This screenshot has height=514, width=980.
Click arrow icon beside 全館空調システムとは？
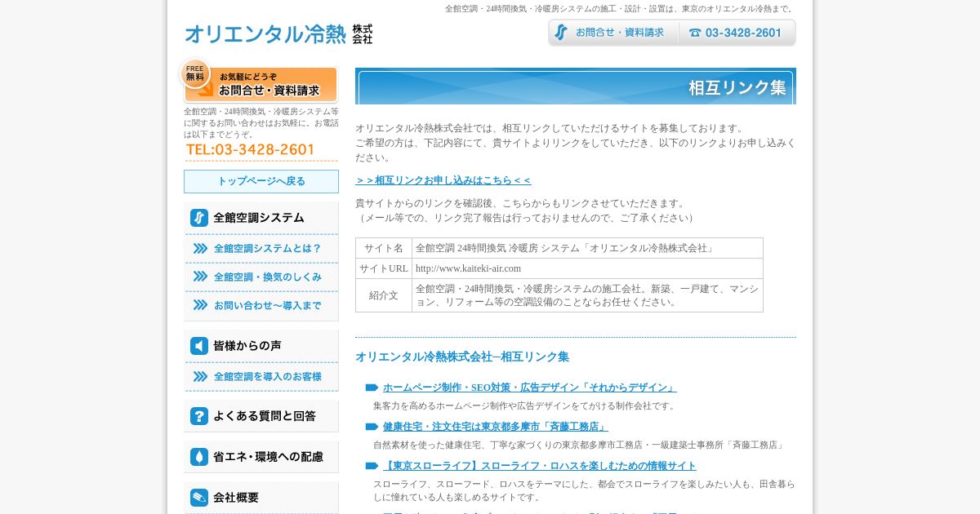pyautogui.click(x=200, y=249)
